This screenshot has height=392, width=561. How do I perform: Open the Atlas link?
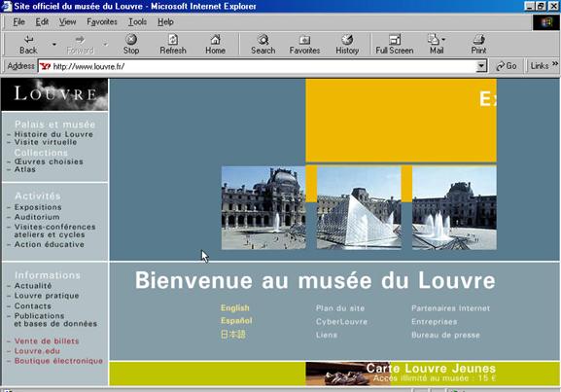tap(24, 169)
